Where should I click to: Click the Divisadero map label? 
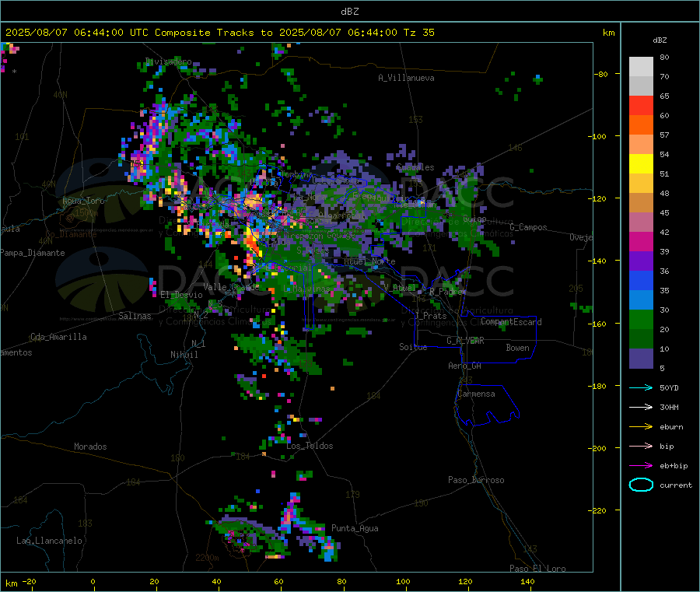(x=169, y=61)
